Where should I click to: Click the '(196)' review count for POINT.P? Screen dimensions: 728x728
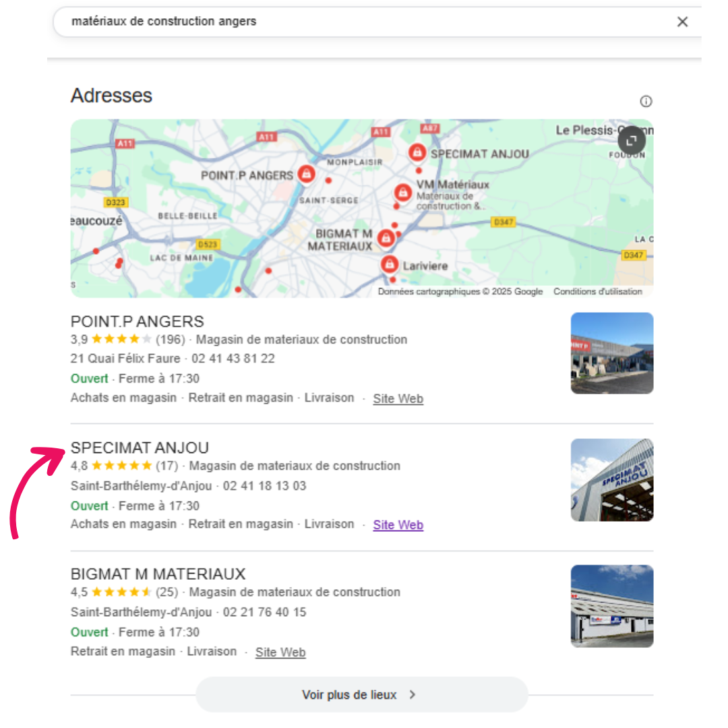click(171, 339)
